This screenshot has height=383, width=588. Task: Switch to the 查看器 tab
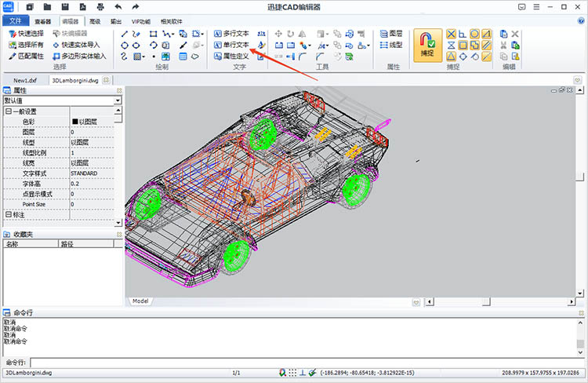tap(43, 21)
